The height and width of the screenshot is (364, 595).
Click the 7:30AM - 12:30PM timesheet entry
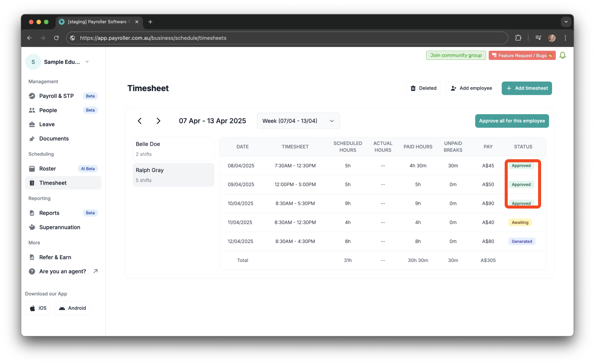(295, 166)
